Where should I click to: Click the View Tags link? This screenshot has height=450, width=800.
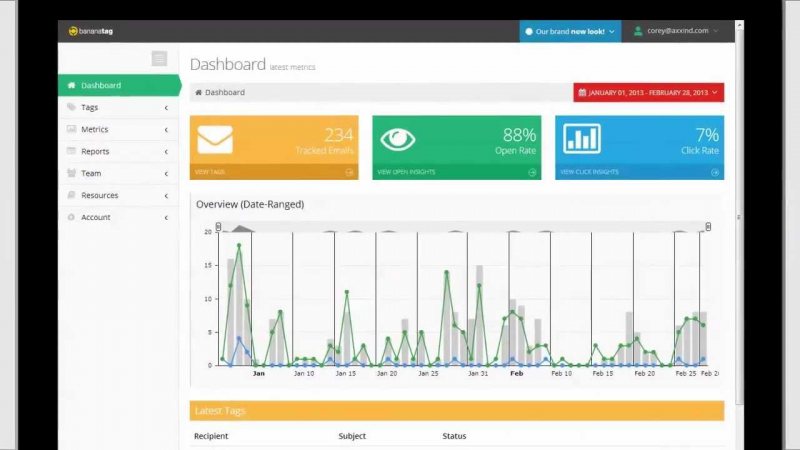pyautogui.click(x=210, y=172)
